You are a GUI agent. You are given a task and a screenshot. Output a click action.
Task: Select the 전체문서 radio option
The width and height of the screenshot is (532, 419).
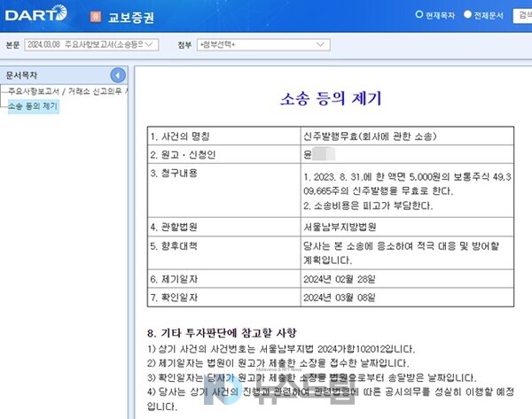[467, 14]
